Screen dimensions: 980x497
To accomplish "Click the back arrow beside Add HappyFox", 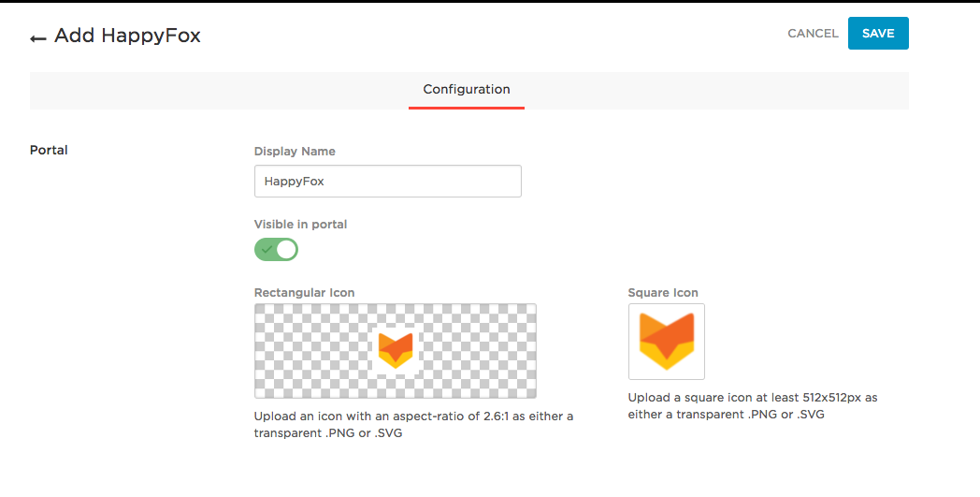I will pyautogui.click(x=38, y=38).
